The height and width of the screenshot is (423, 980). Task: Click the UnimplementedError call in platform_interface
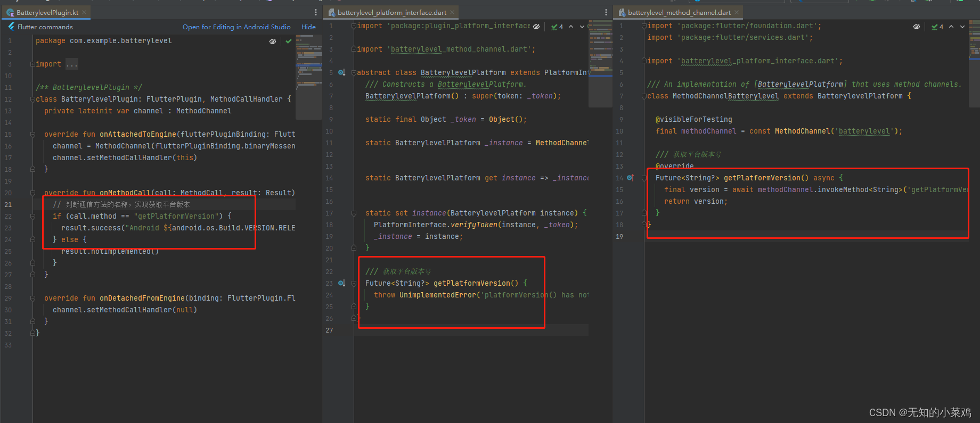point(438,295)
